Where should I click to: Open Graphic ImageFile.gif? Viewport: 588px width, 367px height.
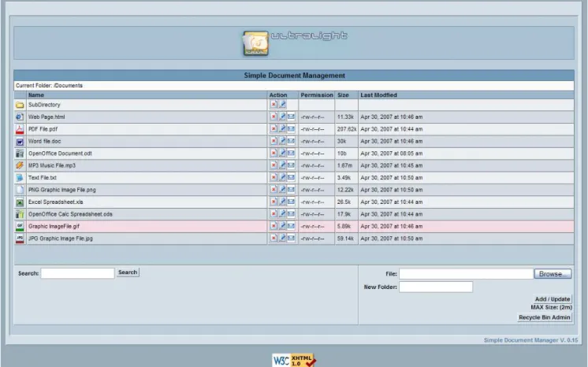54,227
